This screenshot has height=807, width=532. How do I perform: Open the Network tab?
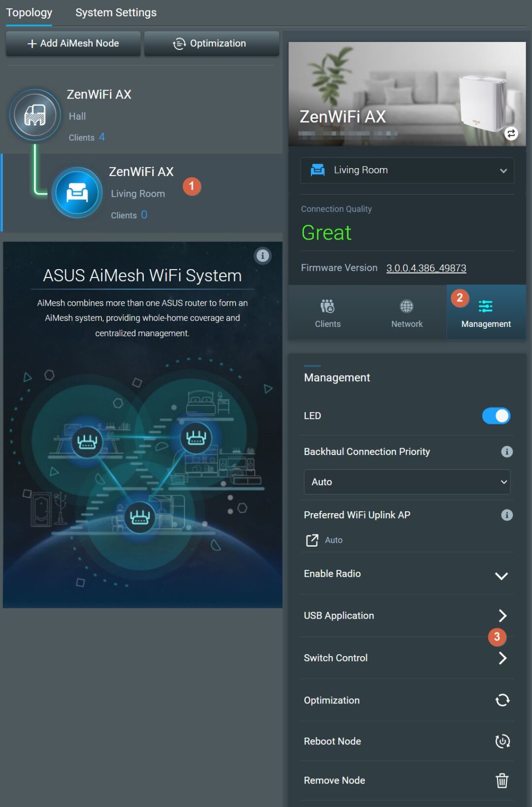pyautogui.click(x=407, y=313)
